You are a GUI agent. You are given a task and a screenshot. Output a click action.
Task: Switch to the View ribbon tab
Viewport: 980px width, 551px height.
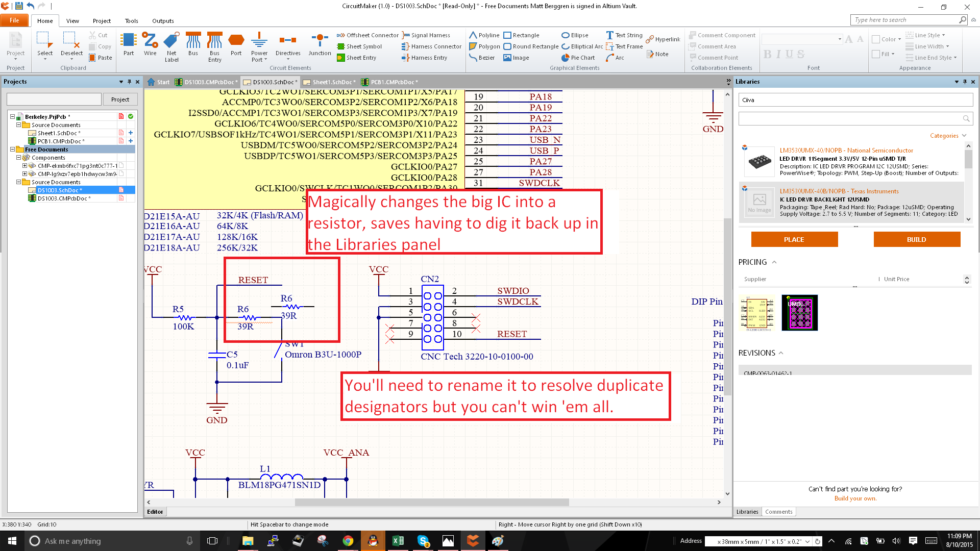click(x=72, y=21)
